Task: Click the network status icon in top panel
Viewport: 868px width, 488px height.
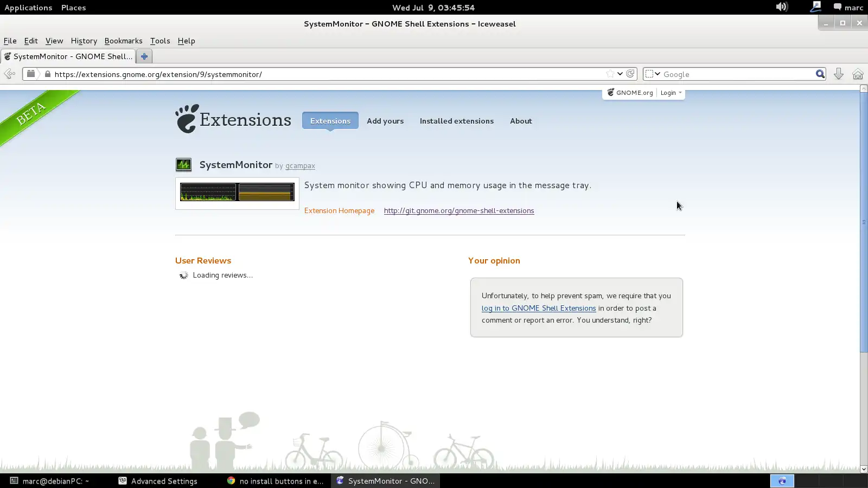Action: pyautogui.click(x=815, y=7)
